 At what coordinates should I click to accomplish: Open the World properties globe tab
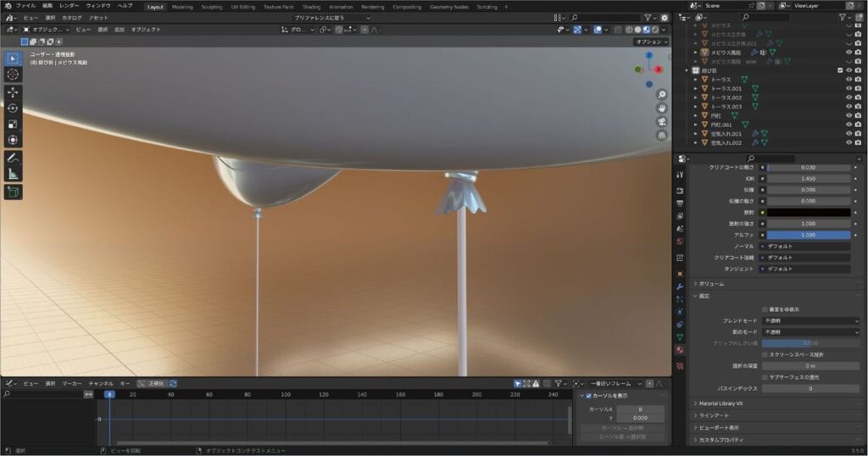click(680, 242)
